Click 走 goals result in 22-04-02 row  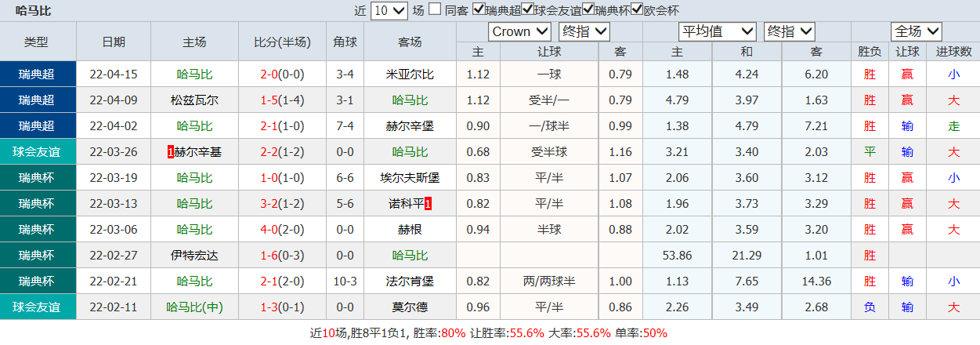[953, 126]
